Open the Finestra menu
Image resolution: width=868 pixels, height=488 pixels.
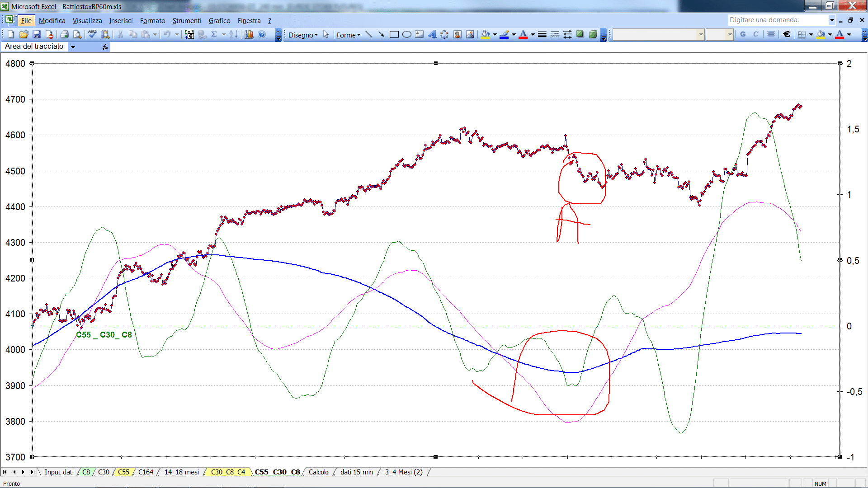click(249, 21)
